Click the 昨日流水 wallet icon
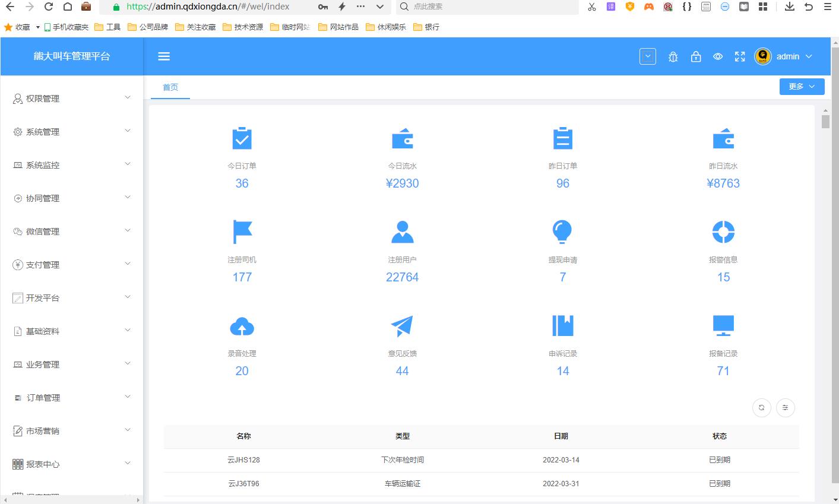 [723, 138]
